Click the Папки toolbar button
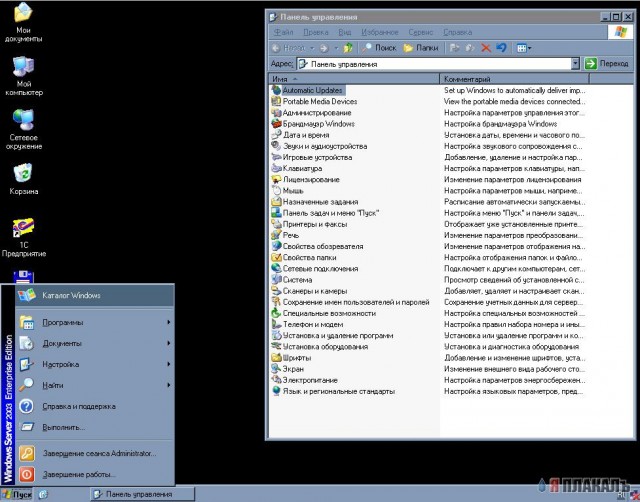This screenshot has height=502, width=640. [421, 48]
